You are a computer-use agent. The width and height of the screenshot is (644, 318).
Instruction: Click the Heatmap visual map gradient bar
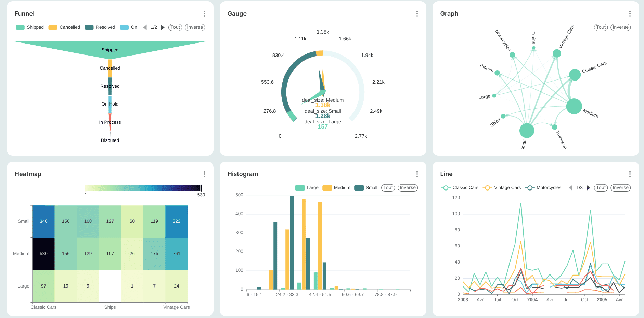coord(143,188)
